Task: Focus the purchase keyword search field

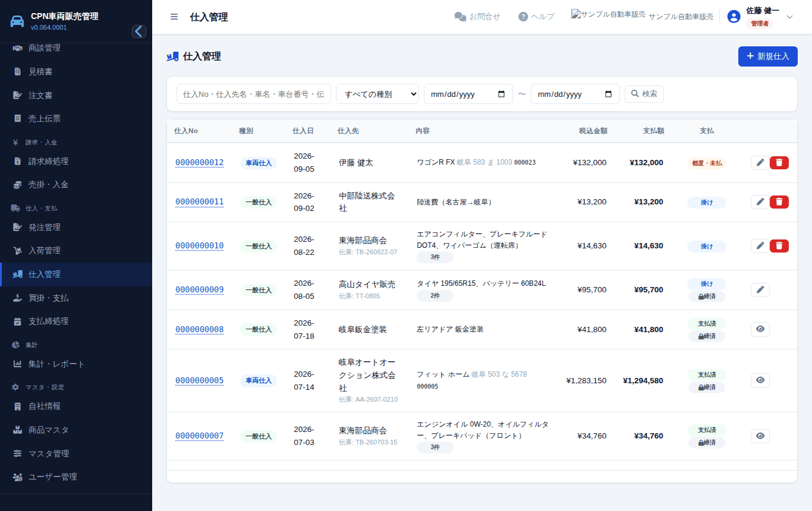Action: tap(254, 94)
